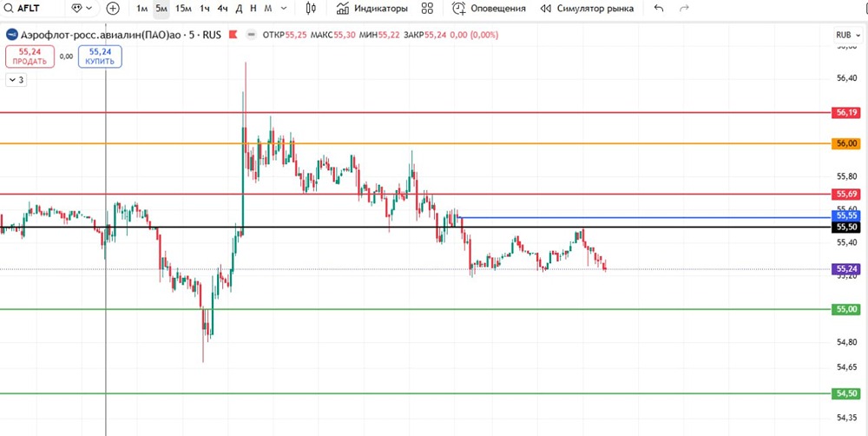Screen dimensions: 868x436
Task: Click the 56,40 axis price
Action: 847,79
